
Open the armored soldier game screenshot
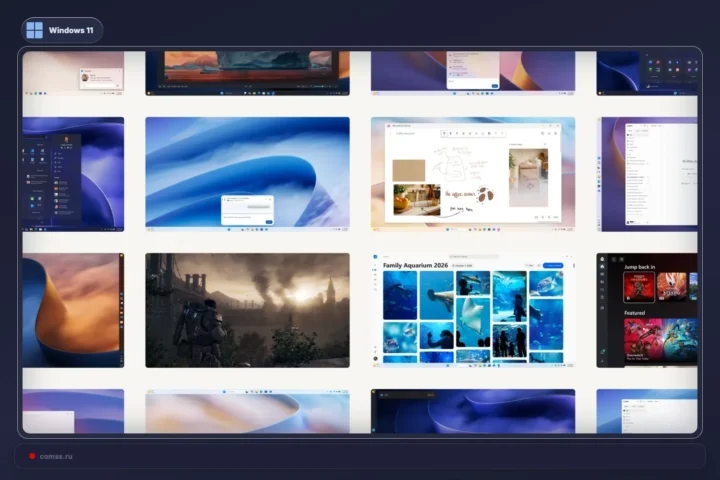pyautogui.click(x=248, y=310)
